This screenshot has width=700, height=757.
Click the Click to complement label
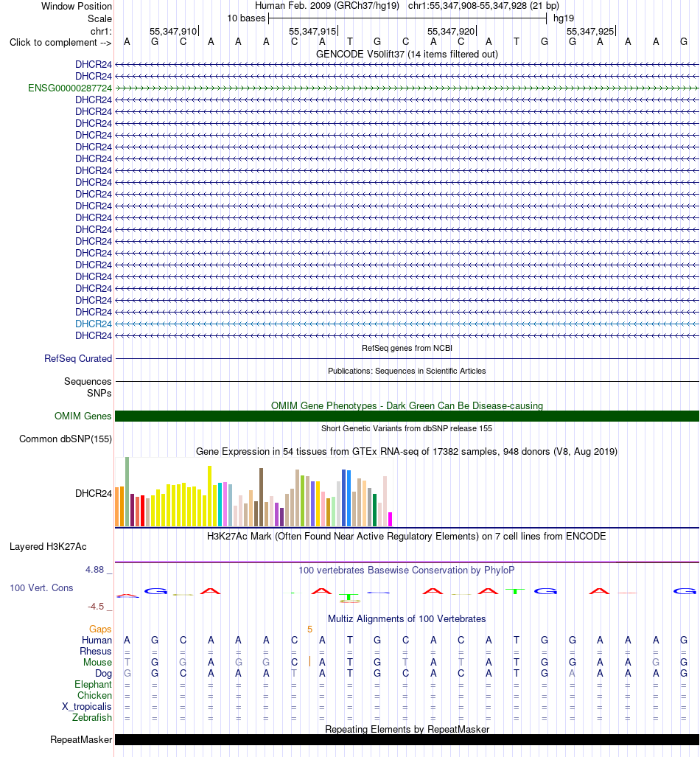point(61,43)
